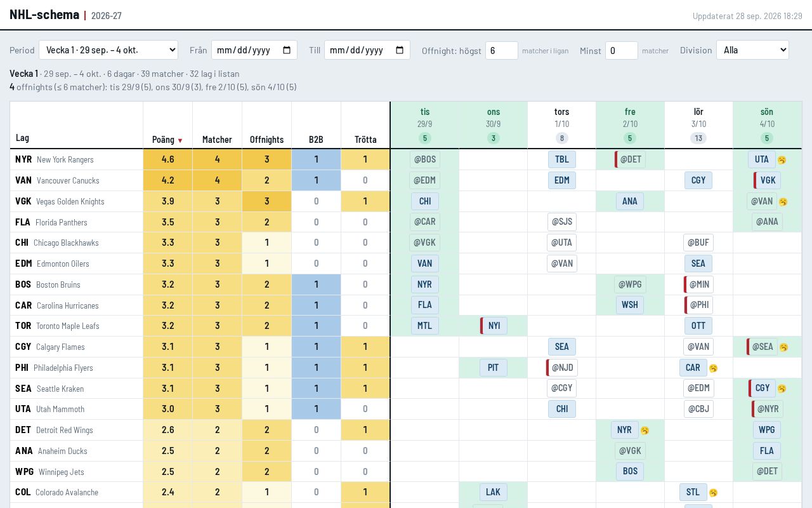Open the Division dropdown set to Alla
The height and width of the screenshot is (508, 812).
click(x=752, y=50)
